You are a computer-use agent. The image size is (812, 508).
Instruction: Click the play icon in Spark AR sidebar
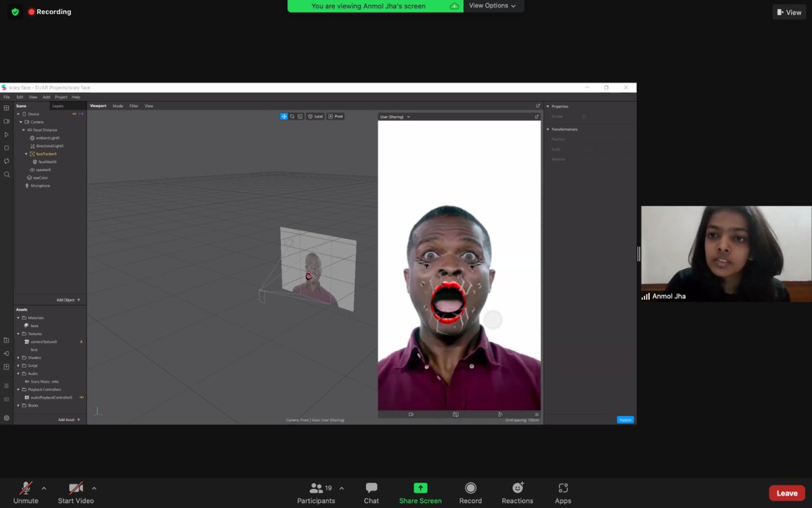click(x=7, y=135)
